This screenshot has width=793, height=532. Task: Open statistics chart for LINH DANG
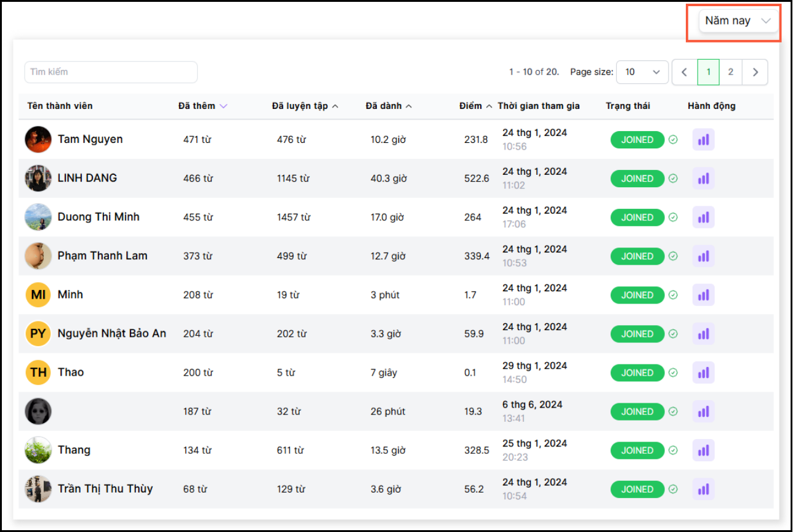tap(703, 179)
